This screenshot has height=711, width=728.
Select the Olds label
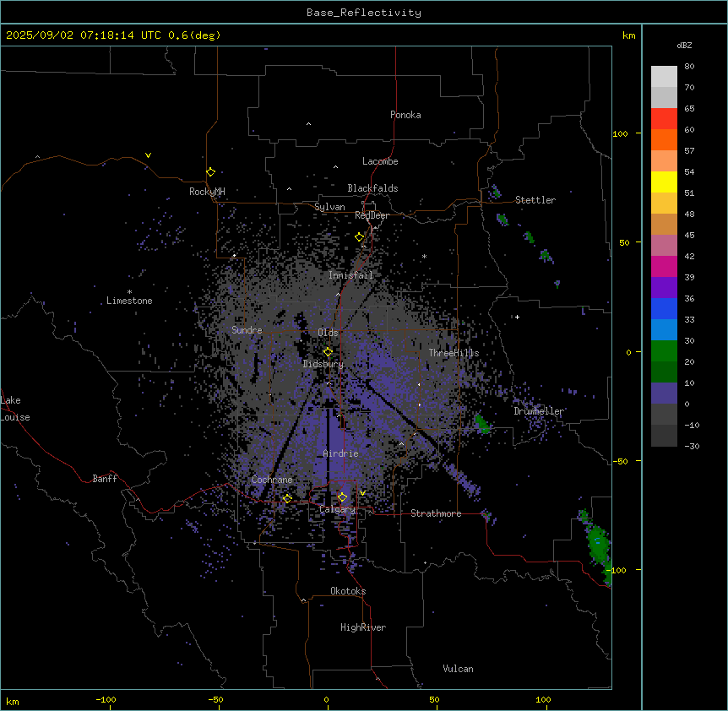tap(328, 333)
